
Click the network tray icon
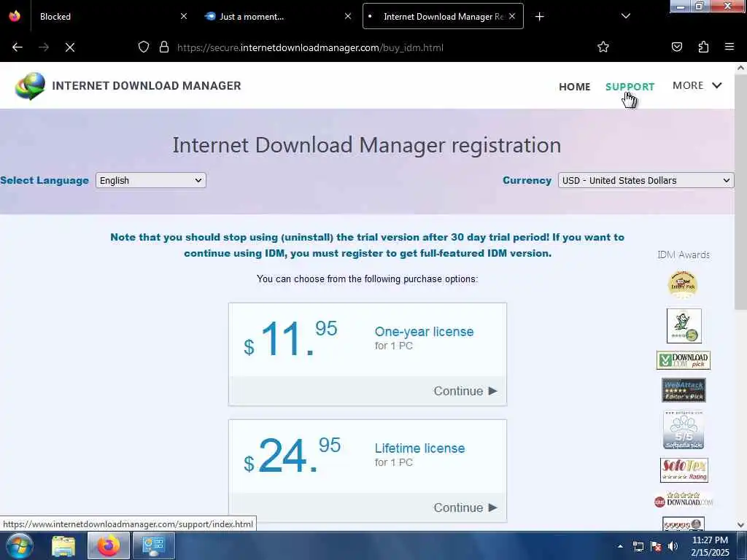pyautogui.click(x=638, y=546)
